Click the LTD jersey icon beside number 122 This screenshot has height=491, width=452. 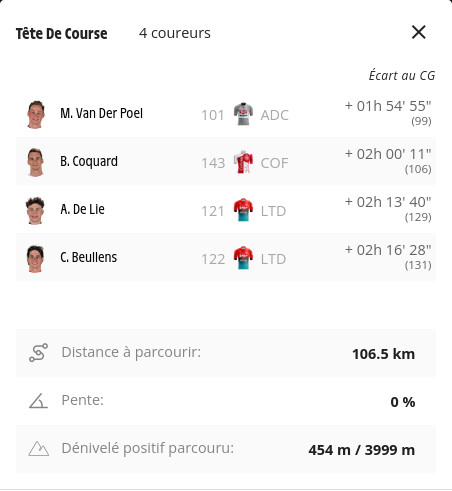click(243, 258)
